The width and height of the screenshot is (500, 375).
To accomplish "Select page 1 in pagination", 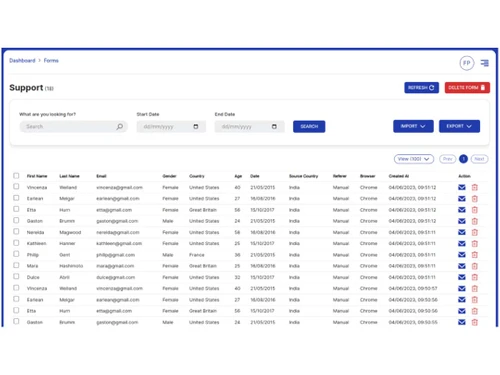I will [463, 159].
